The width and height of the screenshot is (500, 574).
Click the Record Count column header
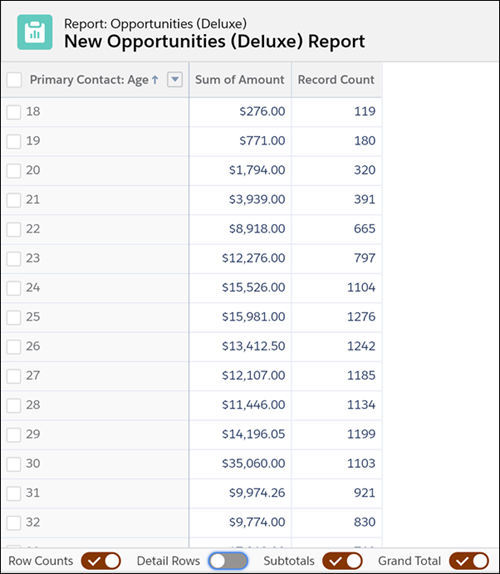pyautogui.click(x=336, y=79)
